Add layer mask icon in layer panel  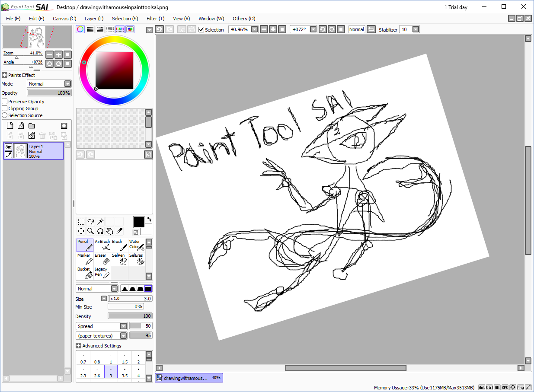pos(64,126)
